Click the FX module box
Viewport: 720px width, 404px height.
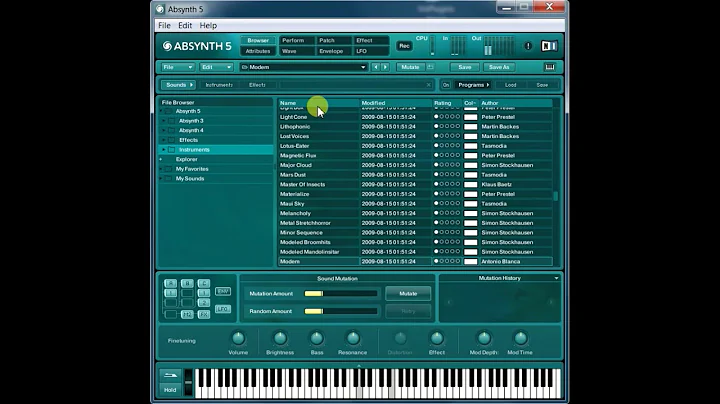[204, 314]
